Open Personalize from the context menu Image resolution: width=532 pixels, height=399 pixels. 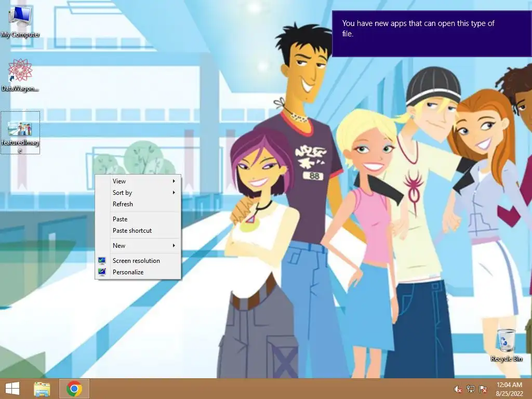pyautogui.click(x=138, y=272)
